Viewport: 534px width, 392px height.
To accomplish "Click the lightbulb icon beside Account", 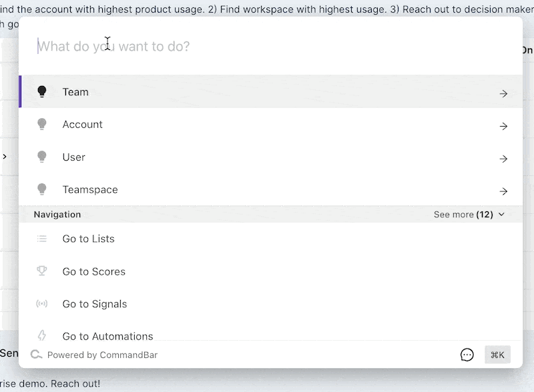I will pos(42,125).
